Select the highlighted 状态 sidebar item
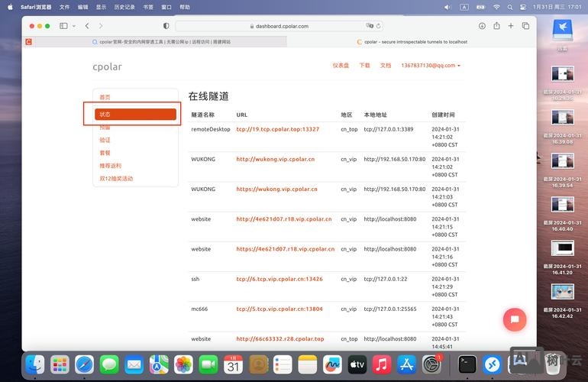 pos(135,114)
